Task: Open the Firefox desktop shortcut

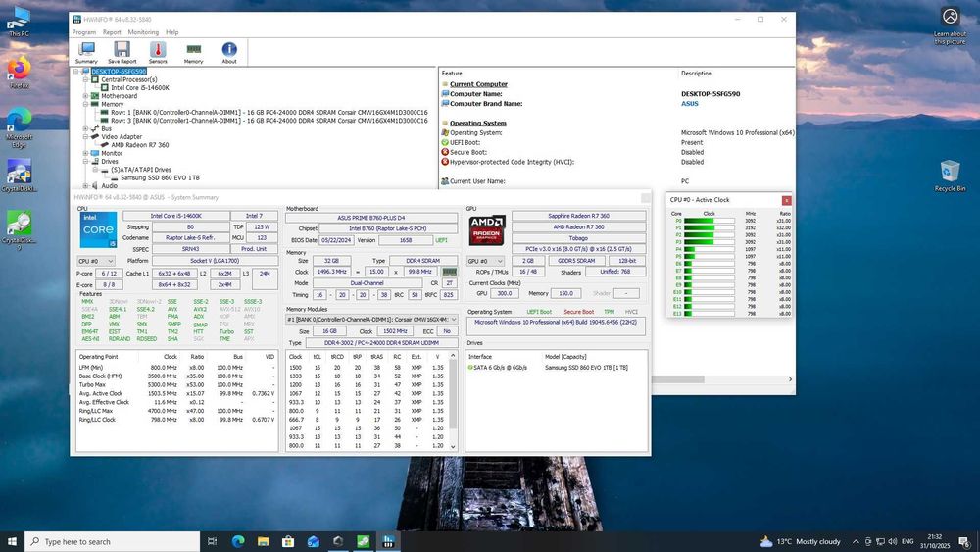Action: (x=19, y=74)
